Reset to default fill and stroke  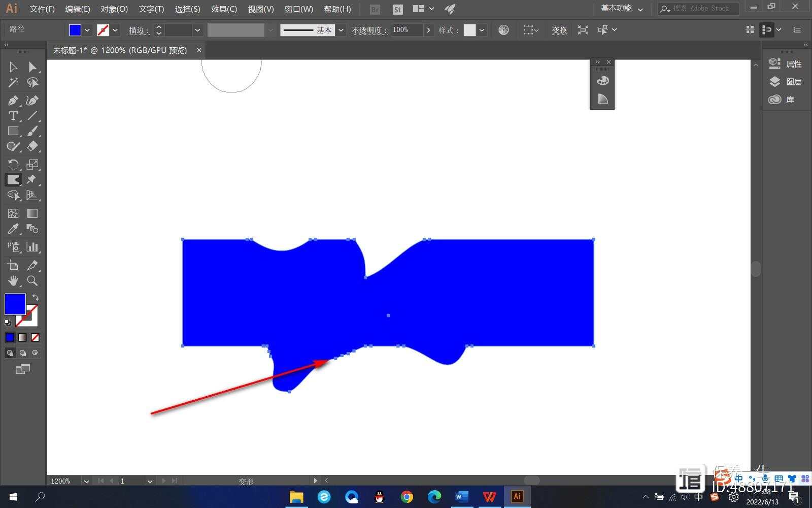[x=8, y=323]
